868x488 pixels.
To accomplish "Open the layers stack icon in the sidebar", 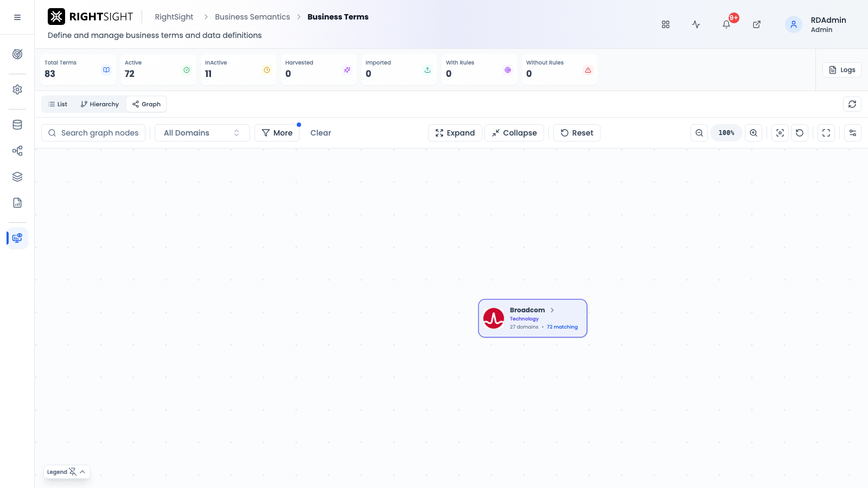I will tap(17, 177).
